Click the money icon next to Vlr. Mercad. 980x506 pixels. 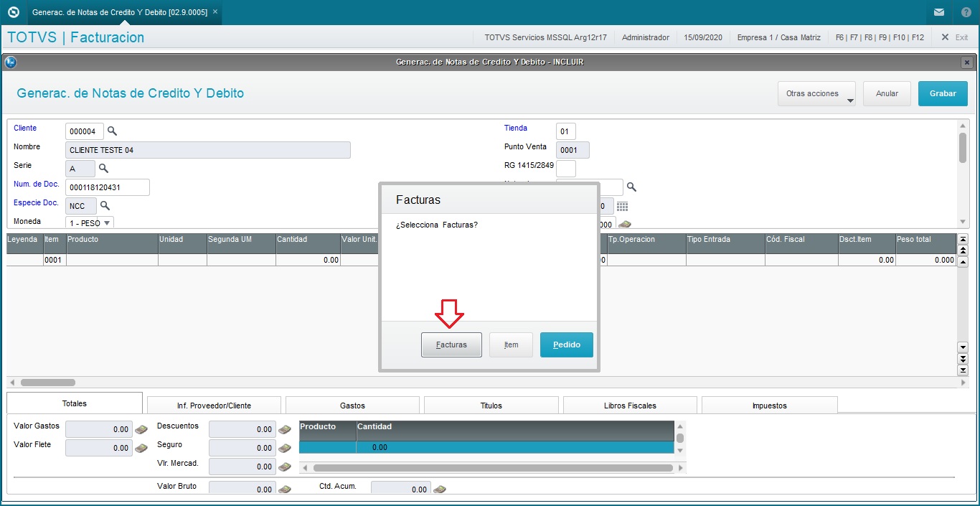pos(285,467)
